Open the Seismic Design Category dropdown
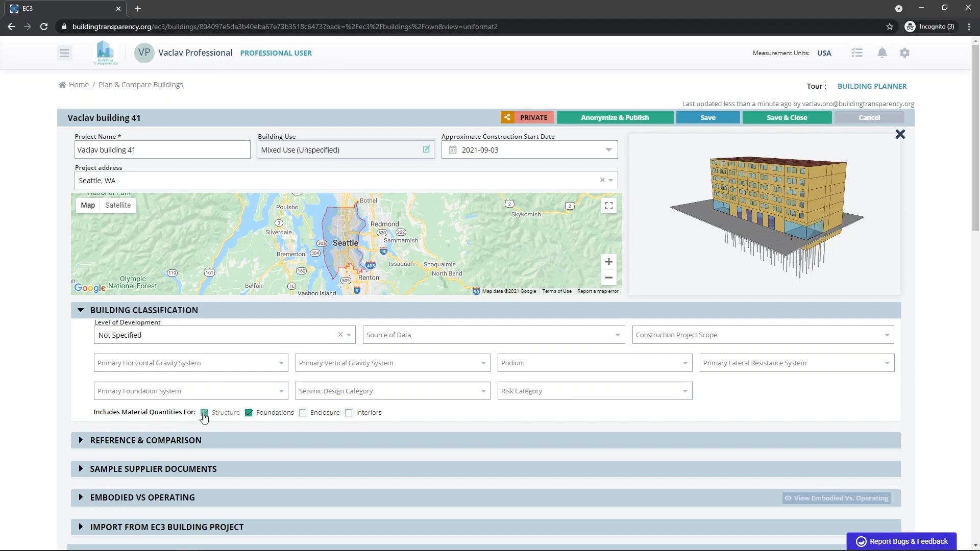The image size is (980, 551). coord(393,391)
